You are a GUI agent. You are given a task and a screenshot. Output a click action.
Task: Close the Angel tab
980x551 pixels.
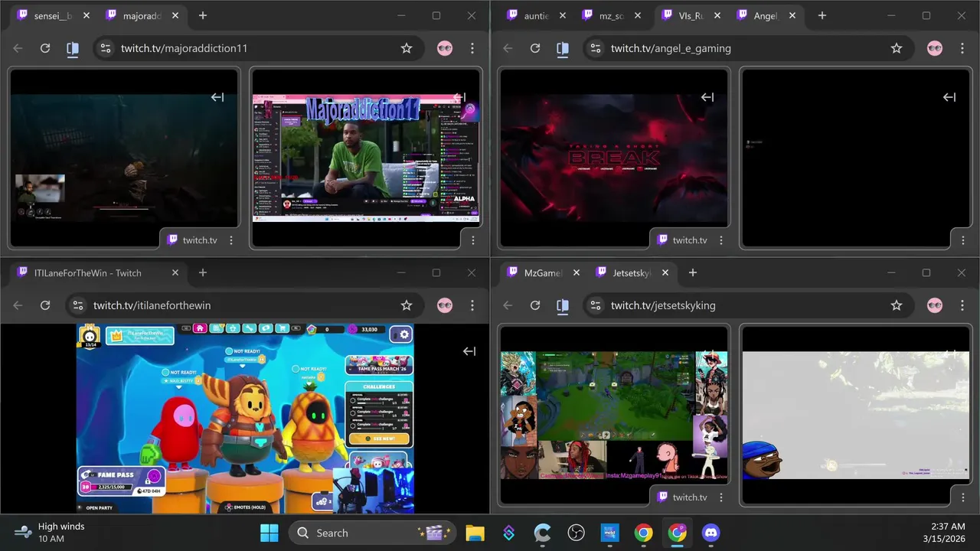(x=792, y=15)
